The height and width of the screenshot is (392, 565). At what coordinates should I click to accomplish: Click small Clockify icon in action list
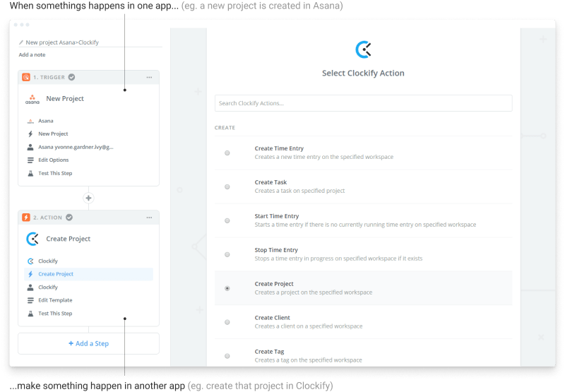pos(30,261)
